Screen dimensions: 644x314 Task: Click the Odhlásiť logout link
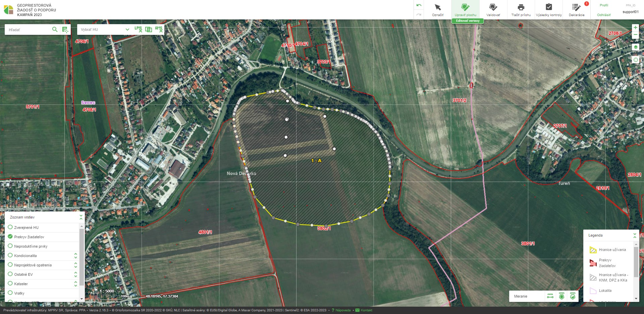604,15
